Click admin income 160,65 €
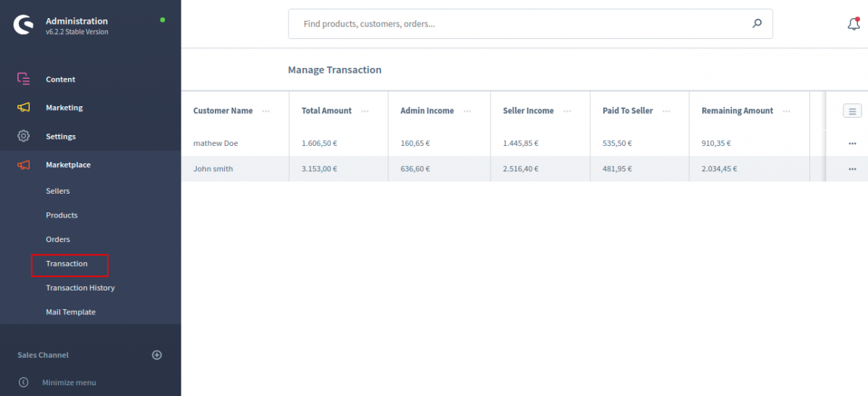The height and width of the screenshot is (396, 868). [x=415, y=143]
